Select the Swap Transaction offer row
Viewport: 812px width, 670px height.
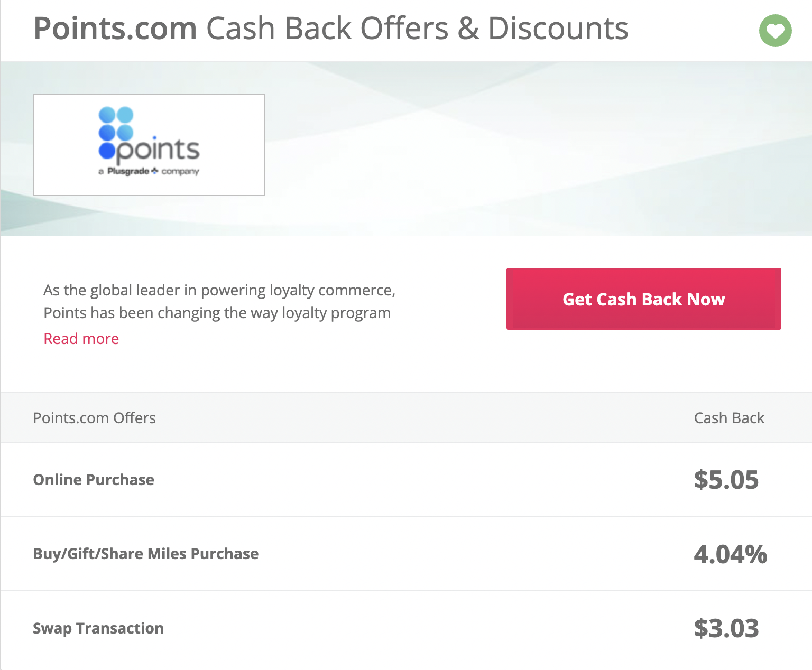point(406,628)
